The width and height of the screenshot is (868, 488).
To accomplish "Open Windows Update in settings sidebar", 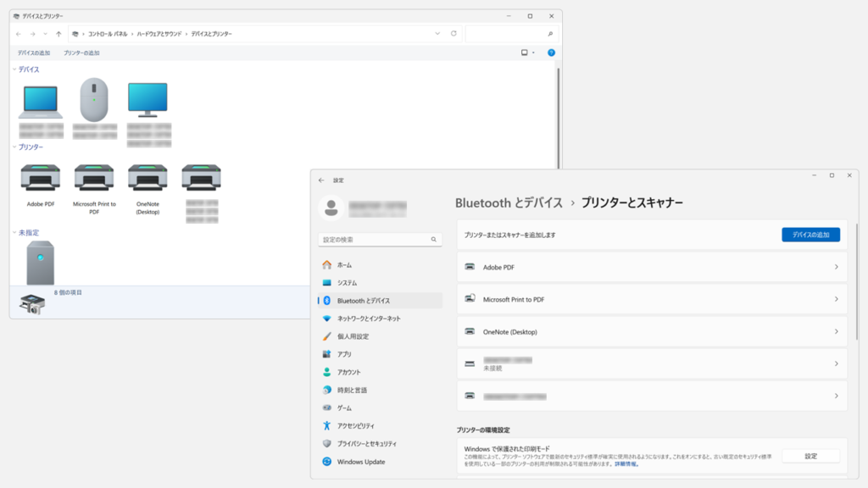I will [360, 462].
